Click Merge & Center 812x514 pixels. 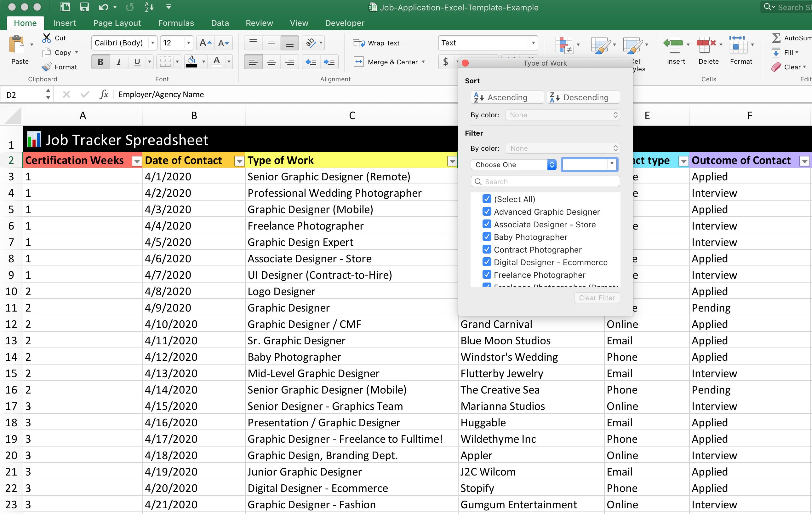click(386, 62)
